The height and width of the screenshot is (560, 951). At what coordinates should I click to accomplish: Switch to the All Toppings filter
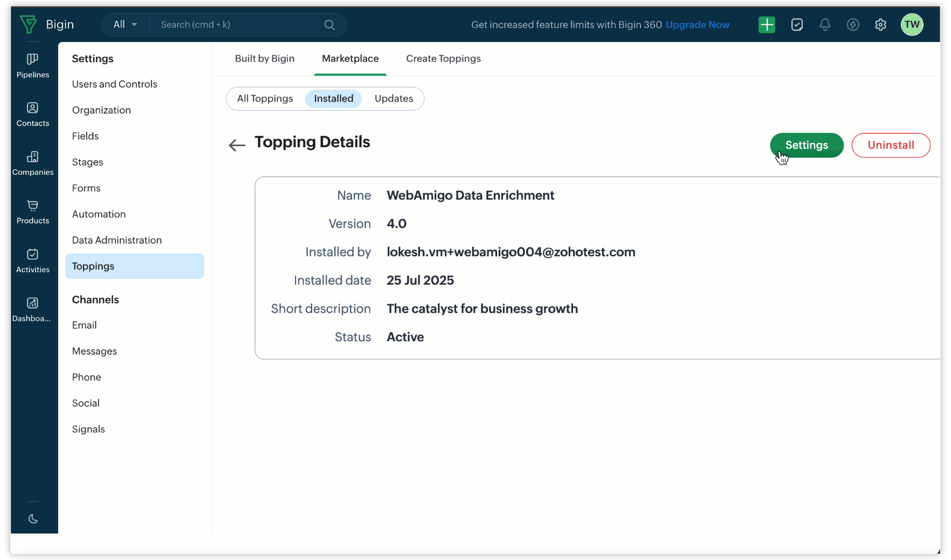[x=265, y=99]
